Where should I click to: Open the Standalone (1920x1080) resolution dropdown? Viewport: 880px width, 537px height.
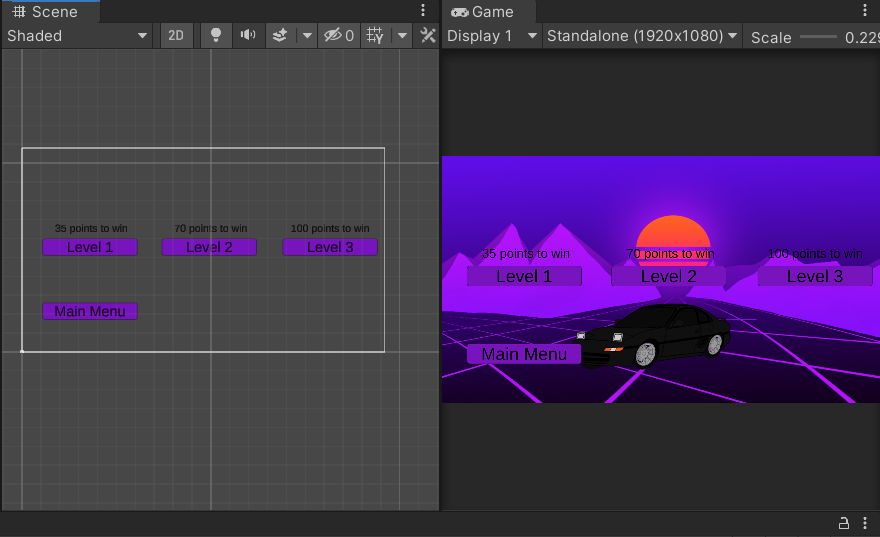[642, 36]
